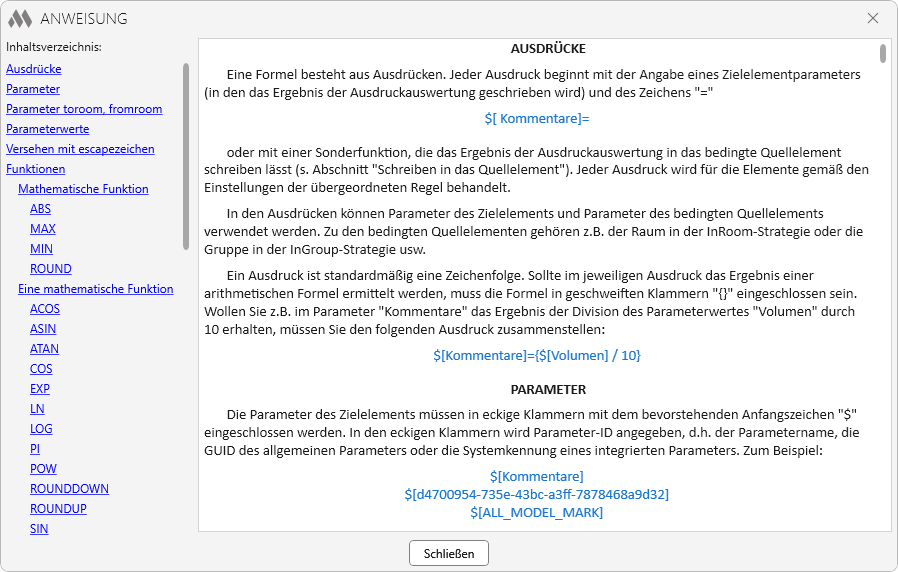Image resolution: width=898 pixels, height=572 pixels.
Task: Select Versehen mit escapezeichen link
Action: pos(80,149)
